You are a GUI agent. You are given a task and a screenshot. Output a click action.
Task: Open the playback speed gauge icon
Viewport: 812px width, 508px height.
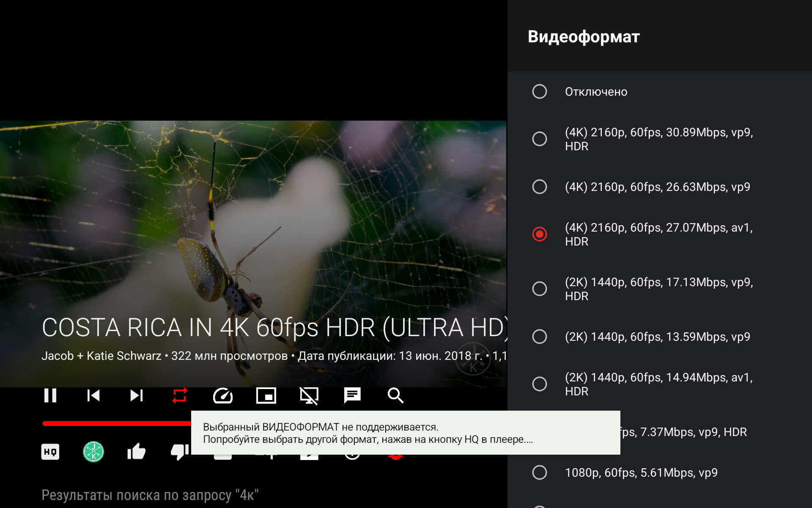tap(223, 396)
